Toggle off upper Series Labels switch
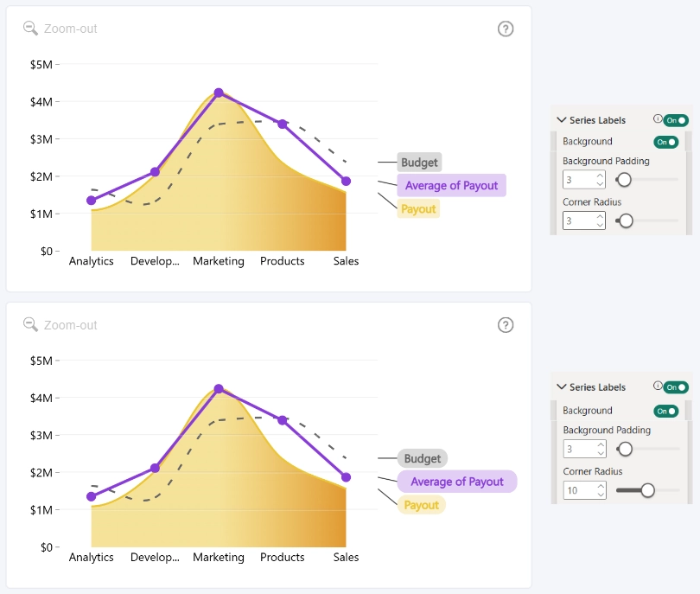Screen dimensions: 700x594 (676, 120)
